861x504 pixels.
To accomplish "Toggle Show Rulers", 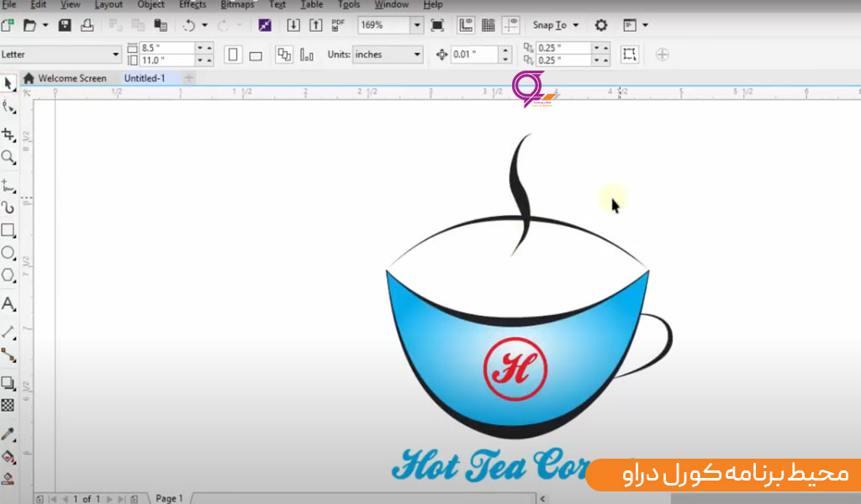I will [466, 25].
